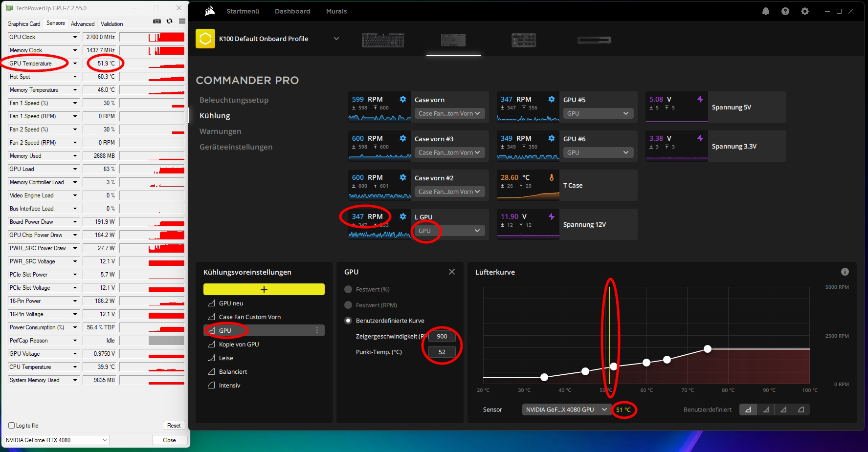Open the settings gear for Case vorn #2
Viewport: 868px width, 452px height.
pos(403,177)
